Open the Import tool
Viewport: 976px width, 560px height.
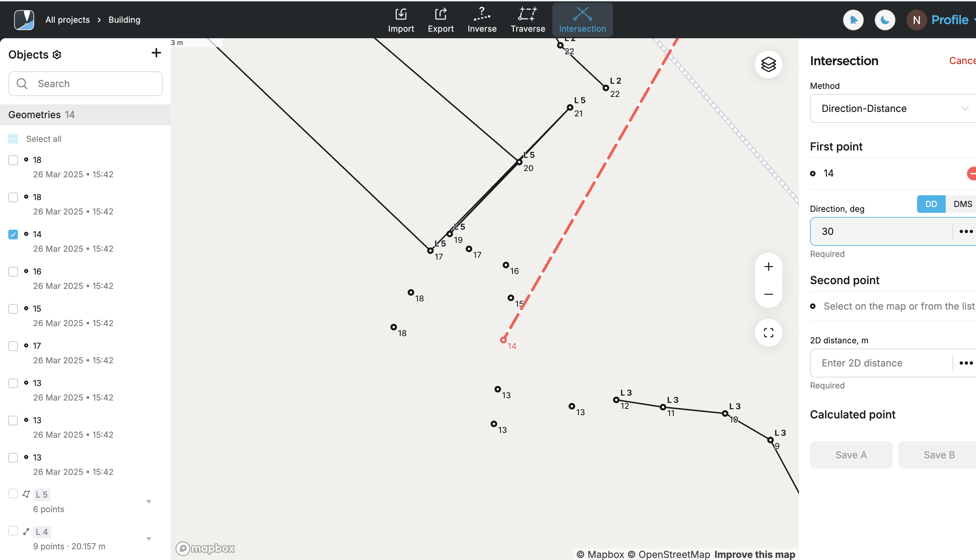(401, 20)
